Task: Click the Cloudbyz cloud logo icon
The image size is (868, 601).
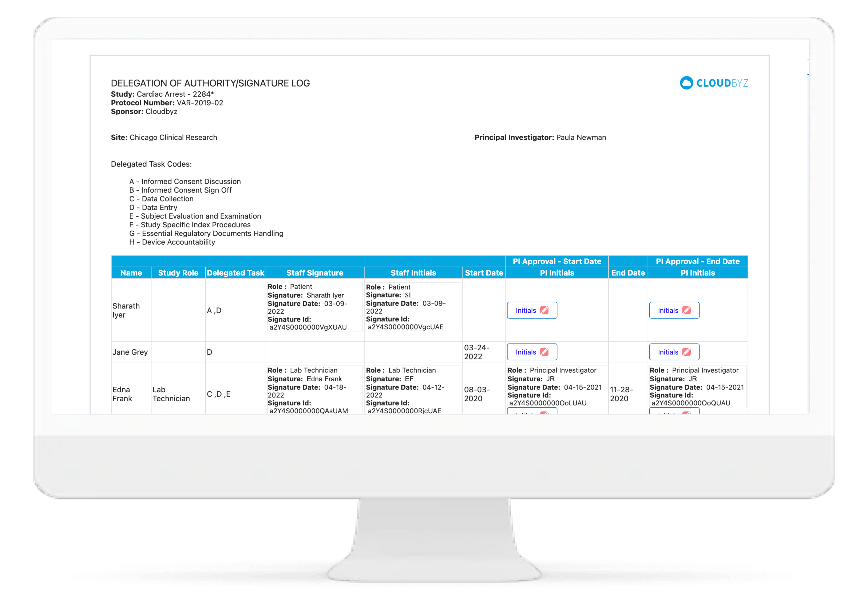Action: [x=686, y=83]
